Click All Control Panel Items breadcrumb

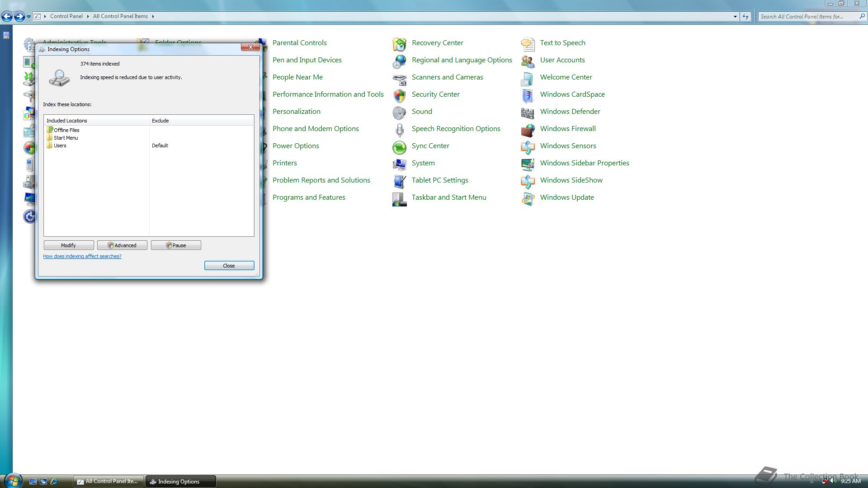coord(120,16)
